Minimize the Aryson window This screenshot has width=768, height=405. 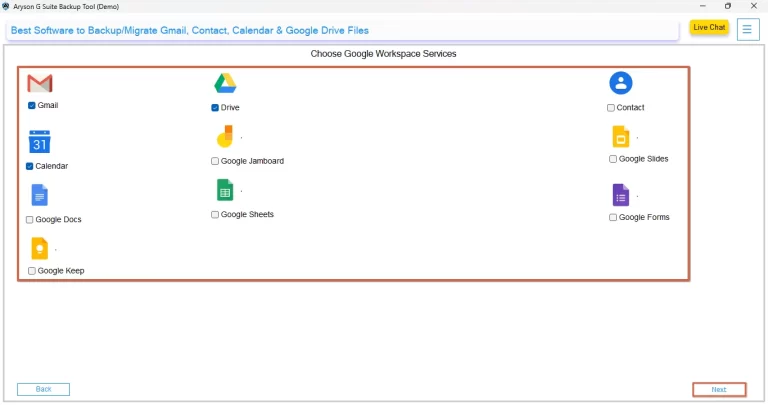[703, 6]
